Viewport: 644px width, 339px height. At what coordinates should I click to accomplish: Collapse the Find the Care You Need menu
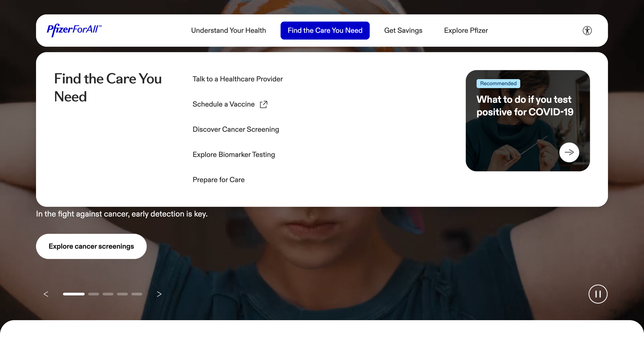325,30
